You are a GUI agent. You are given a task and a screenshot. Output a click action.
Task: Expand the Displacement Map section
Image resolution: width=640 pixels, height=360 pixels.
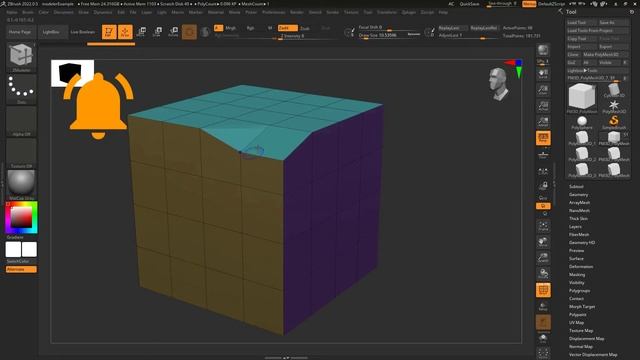(587, 338)
